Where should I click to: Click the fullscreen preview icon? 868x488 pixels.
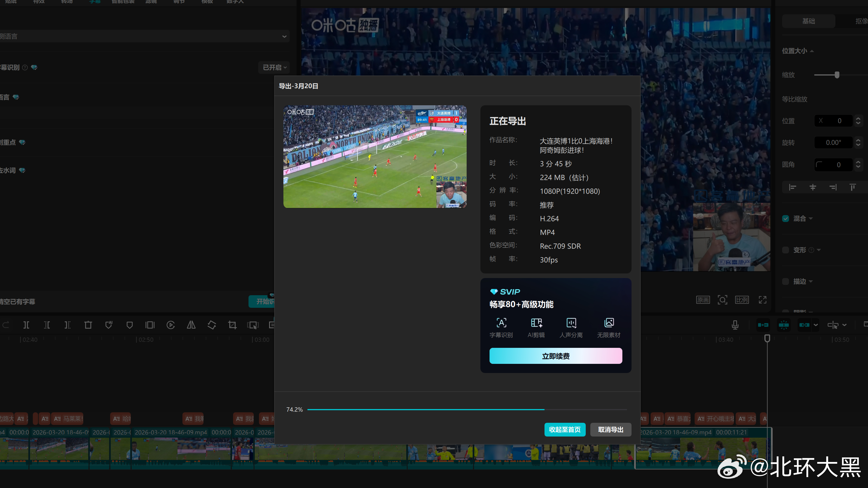pos(762,300)
